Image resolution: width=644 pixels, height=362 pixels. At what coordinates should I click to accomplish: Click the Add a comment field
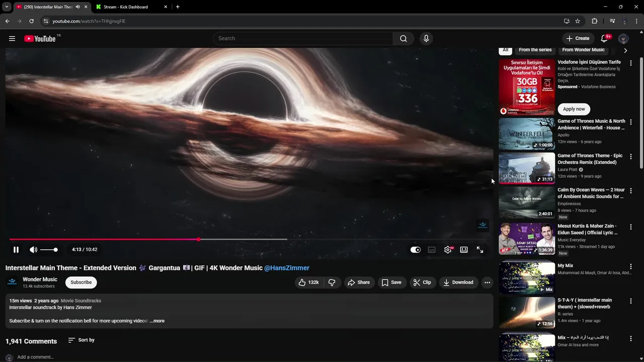pyautogui.click(x=35, y=357)
